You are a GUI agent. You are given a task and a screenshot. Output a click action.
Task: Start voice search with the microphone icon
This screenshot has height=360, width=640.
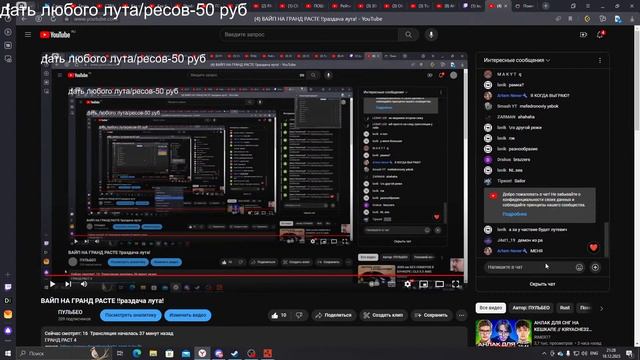point(431,35)
